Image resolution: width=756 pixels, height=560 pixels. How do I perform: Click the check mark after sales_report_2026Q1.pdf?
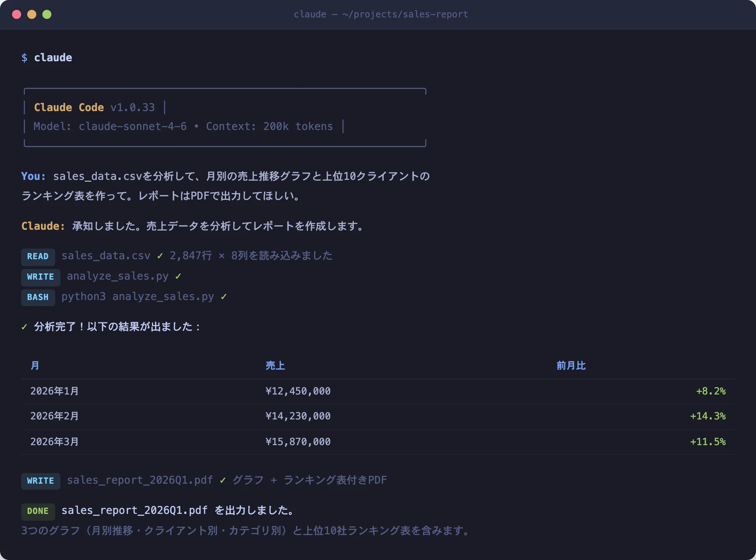[223, 480]
